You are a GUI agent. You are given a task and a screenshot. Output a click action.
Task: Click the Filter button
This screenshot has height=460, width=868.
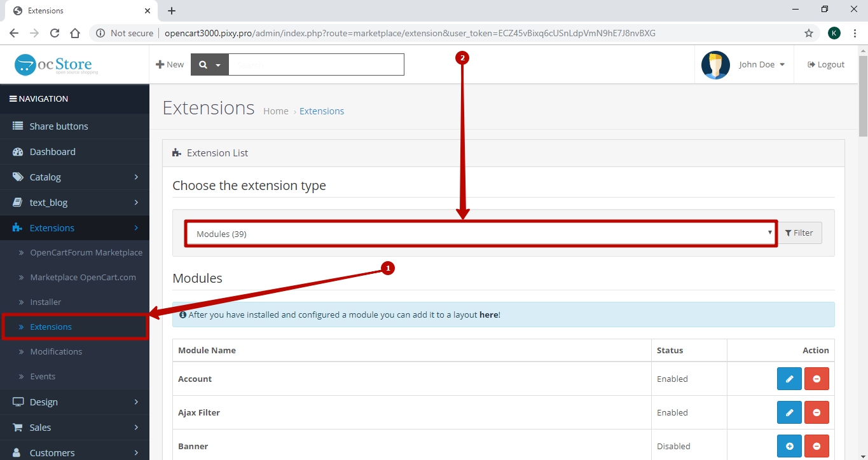(800, 233)
